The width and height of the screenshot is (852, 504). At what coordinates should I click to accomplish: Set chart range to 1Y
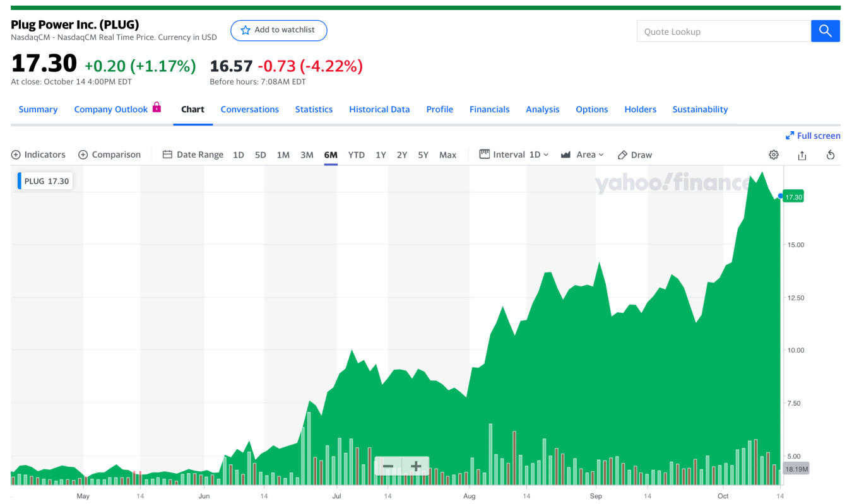[x=381, y=155]
